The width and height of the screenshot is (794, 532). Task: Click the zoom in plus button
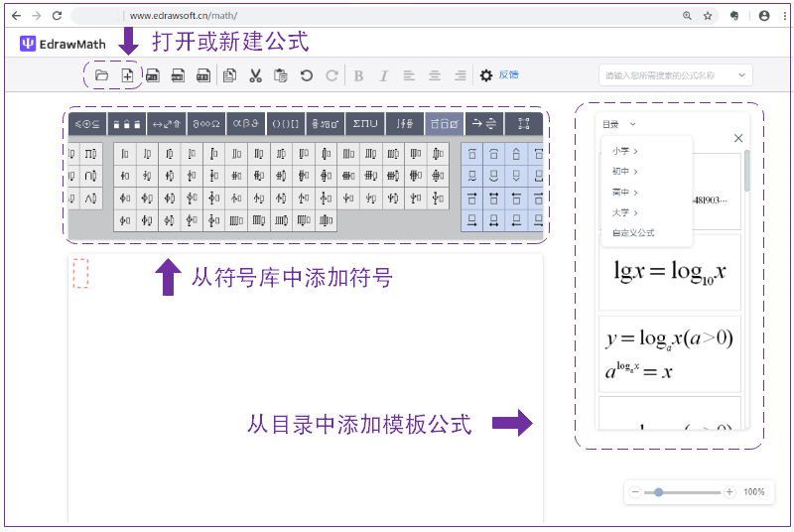point(729,492)
